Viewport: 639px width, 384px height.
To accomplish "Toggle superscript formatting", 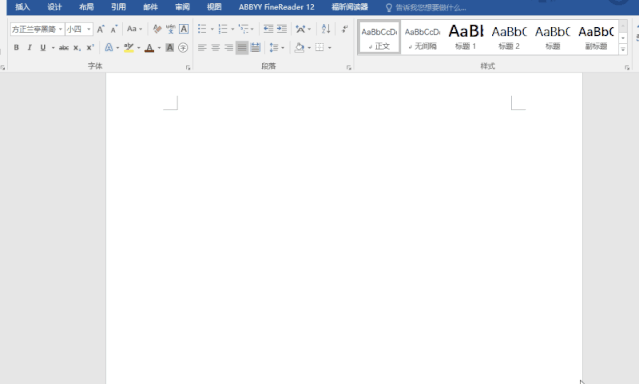I will (x=90, y=48).
